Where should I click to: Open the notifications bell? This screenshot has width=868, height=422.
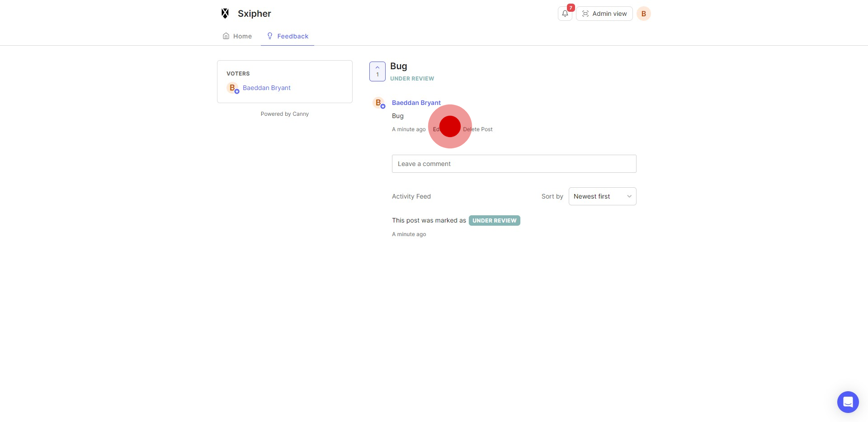[565, 14]
